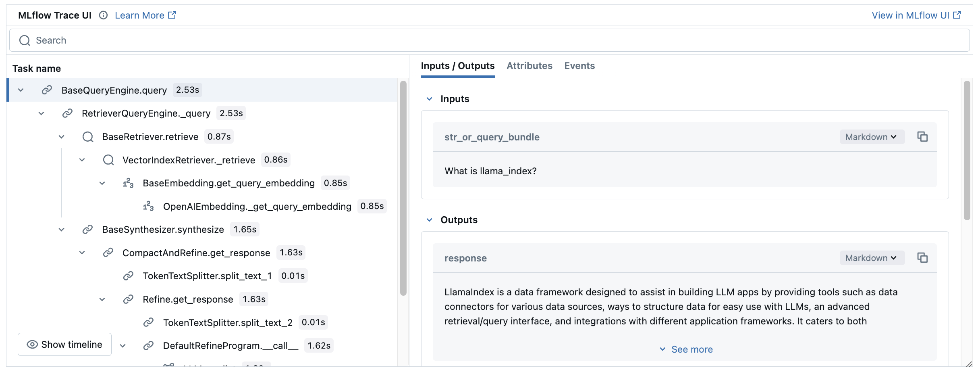
Task: Copy the response output value
Action: pos(922,258)
